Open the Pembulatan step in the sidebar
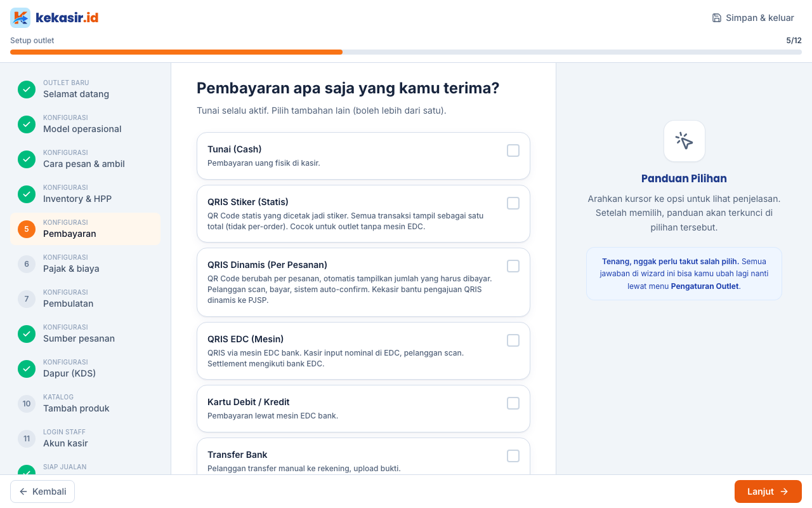812x508 pixels. coord(85,299)
